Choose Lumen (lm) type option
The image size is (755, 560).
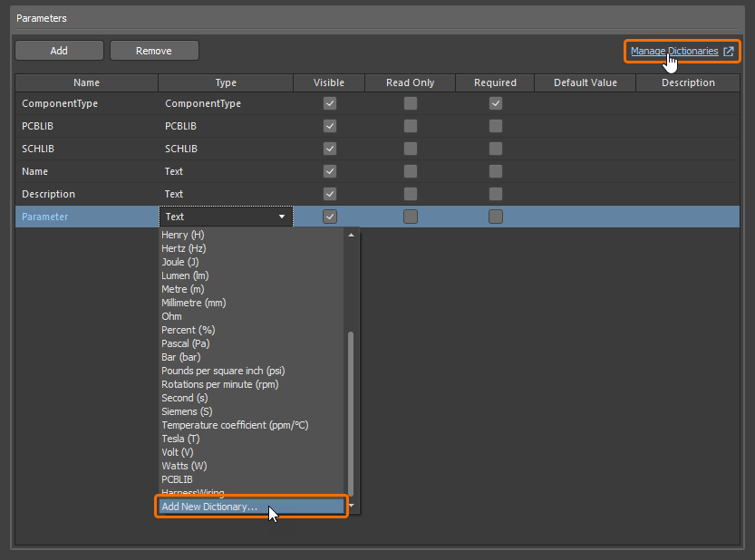pyautogui.click(x=185, y=275)
